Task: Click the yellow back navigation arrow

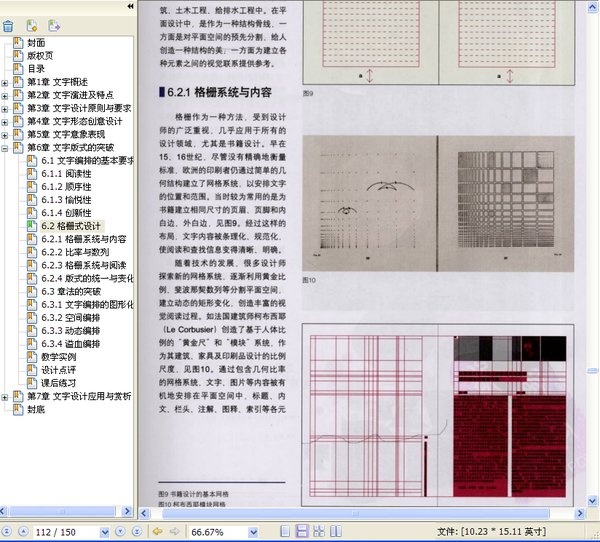Action: 157,531
